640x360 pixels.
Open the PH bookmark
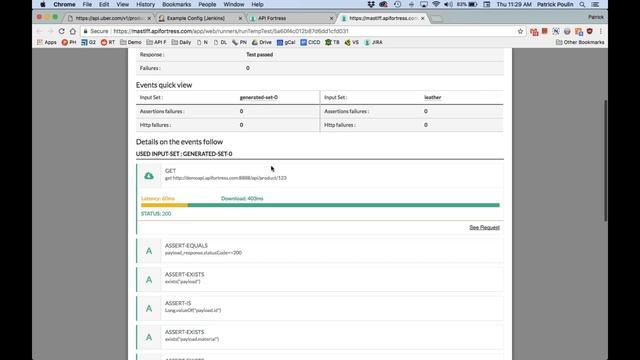[x=69, y=42]
